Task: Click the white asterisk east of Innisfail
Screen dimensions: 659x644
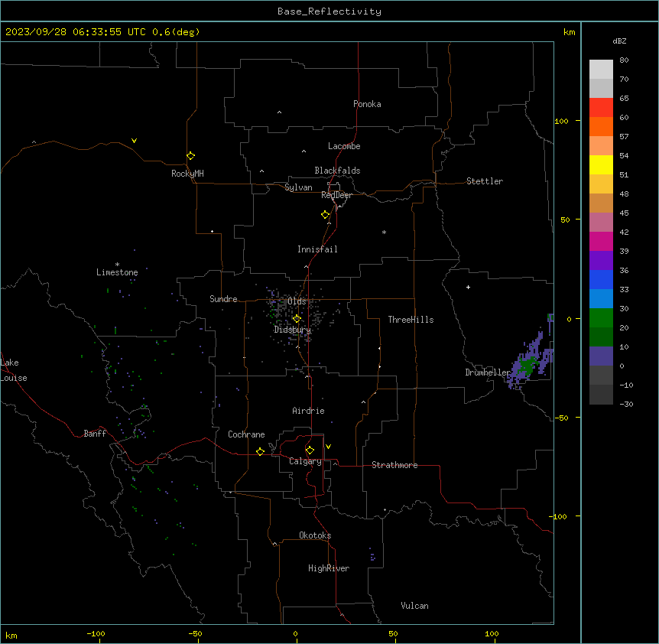Action: tap(384, 232)
